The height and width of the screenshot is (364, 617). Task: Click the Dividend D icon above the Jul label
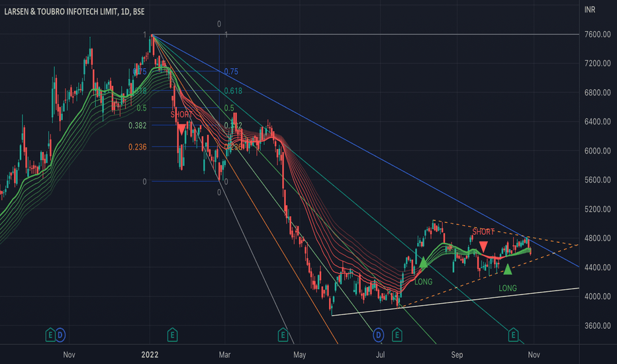[x=378, y=335]
